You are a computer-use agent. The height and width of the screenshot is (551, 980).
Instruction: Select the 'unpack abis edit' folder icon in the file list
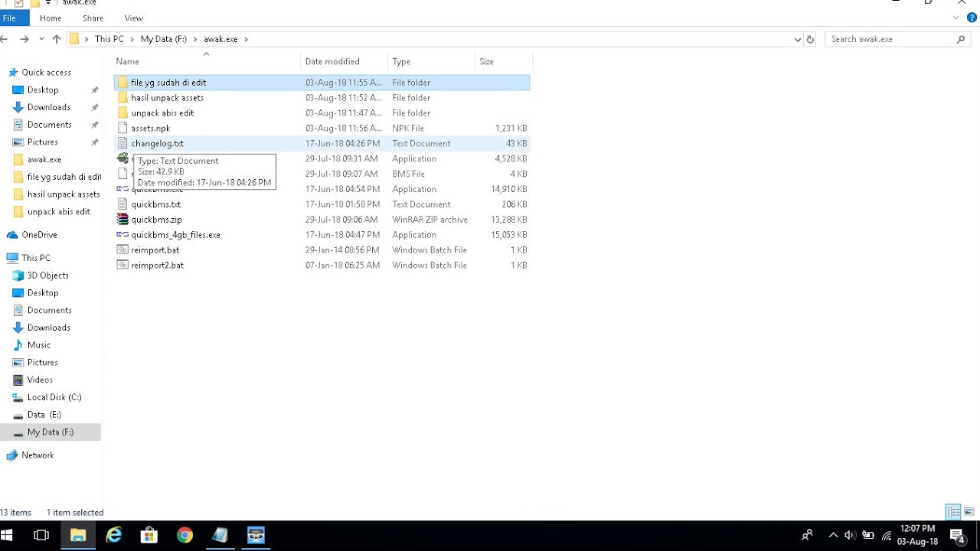(122, 112)
